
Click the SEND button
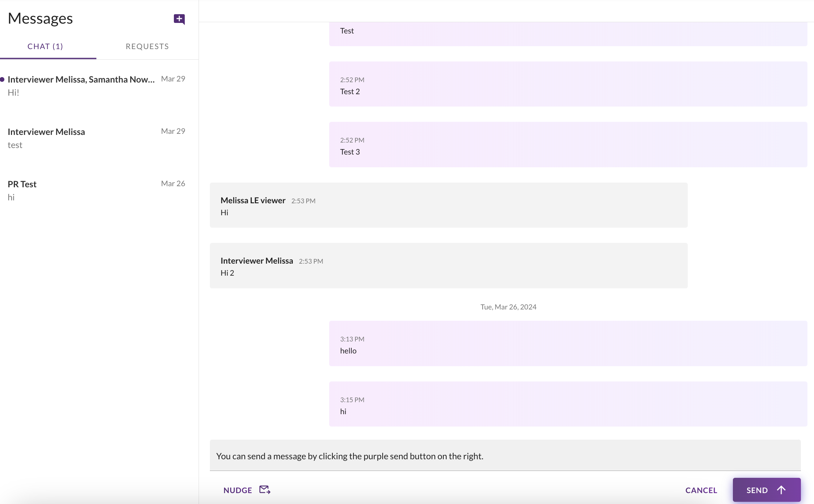[x=766, y=490]
